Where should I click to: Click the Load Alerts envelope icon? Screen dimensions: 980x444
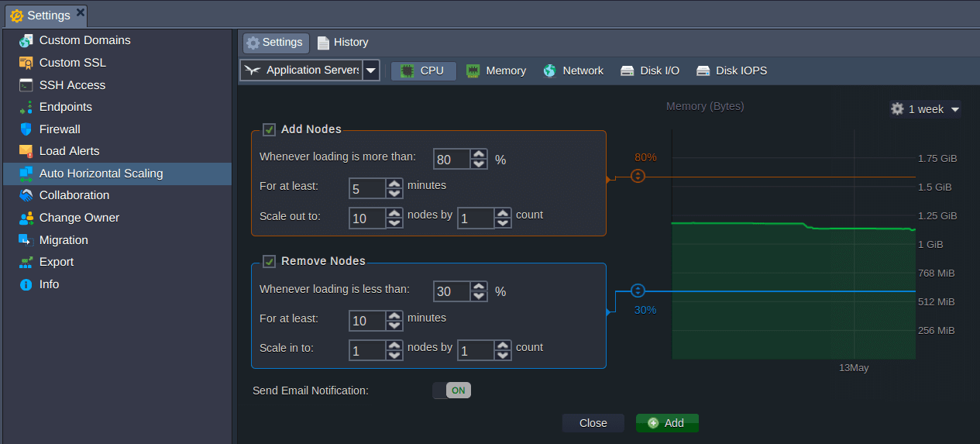click(26, 151)
